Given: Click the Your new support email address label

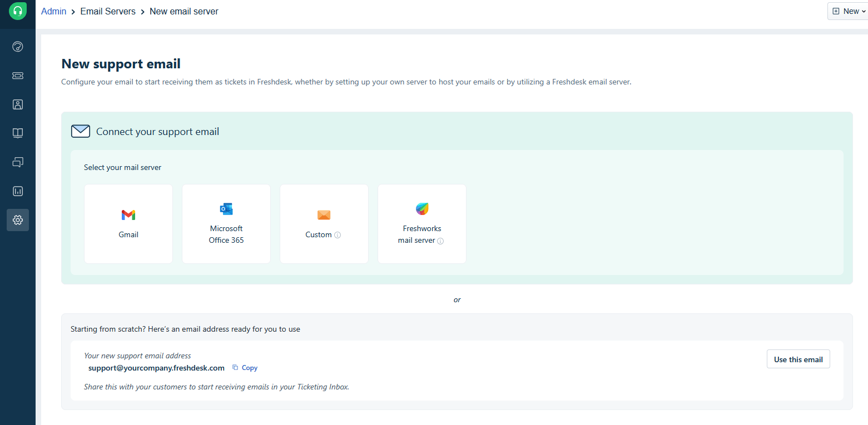Looking at the screenshot, I should 137,356.
